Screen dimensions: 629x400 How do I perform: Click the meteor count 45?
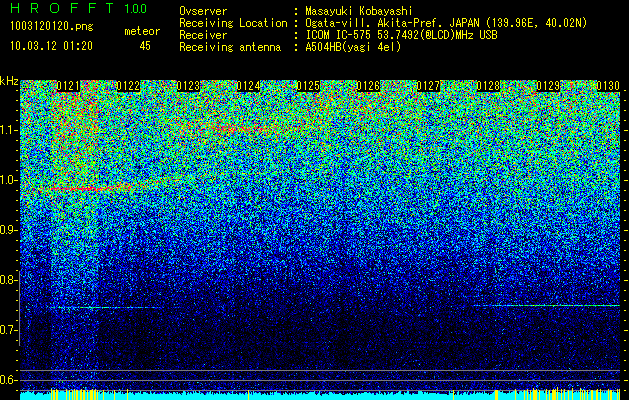(145, 46)
